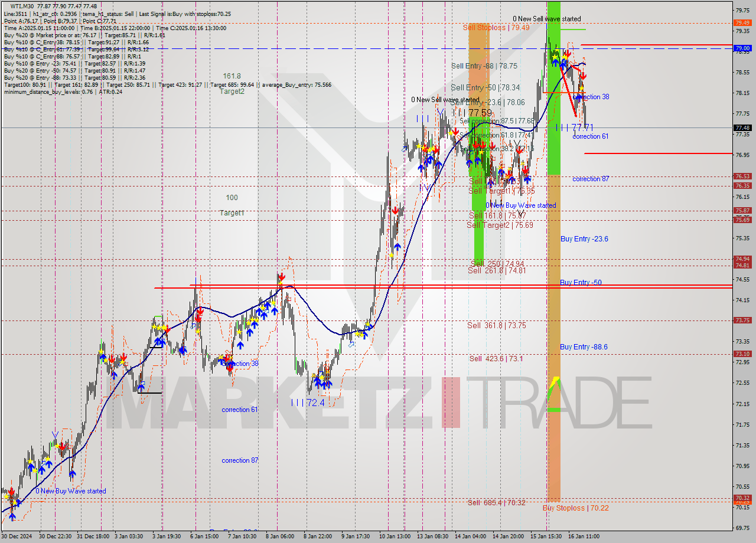The image size is (756, 543).
Task: Click the '3 Jan 19:30' time label
Action: tap(167, 537)
